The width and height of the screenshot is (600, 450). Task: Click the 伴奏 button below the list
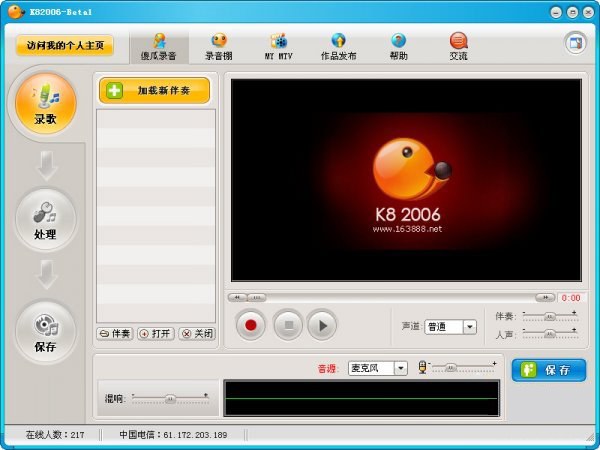coord(114,334)
